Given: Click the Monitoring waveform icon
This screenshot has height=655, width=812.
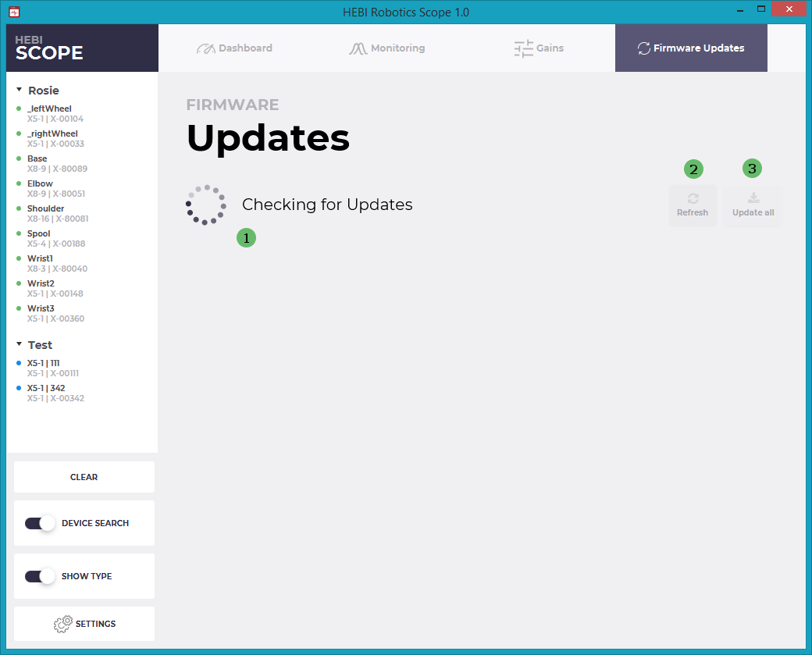Looking at the screenshot, I should click(x=358, y=48).
